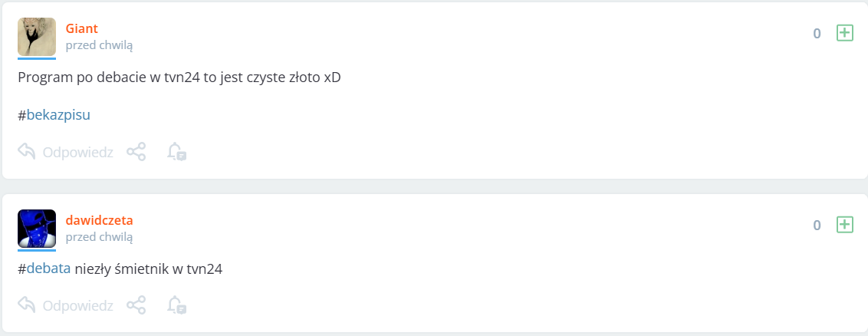Screen dimensions: 868x336
Task: Open the #debata hashtag
Action: (x=49, y=268)
